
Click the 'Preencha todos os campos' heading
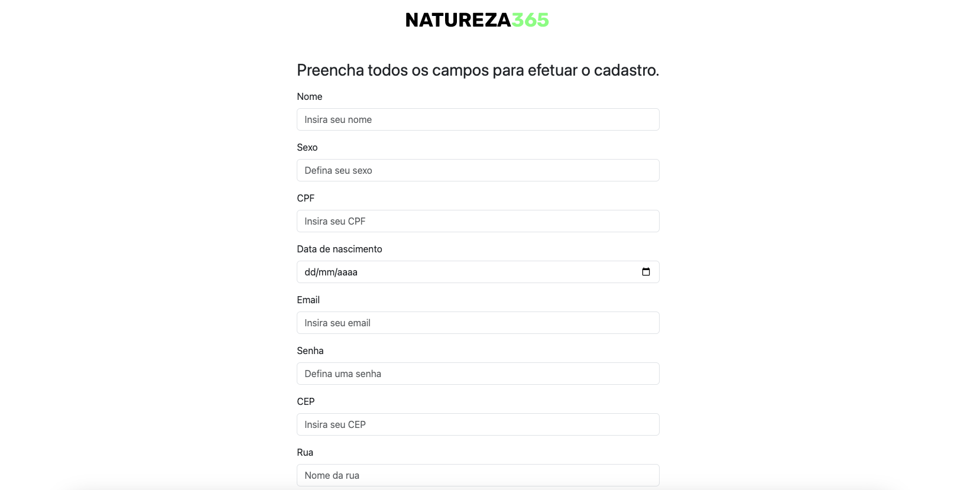pyautogui.click(x=477, y=70)
